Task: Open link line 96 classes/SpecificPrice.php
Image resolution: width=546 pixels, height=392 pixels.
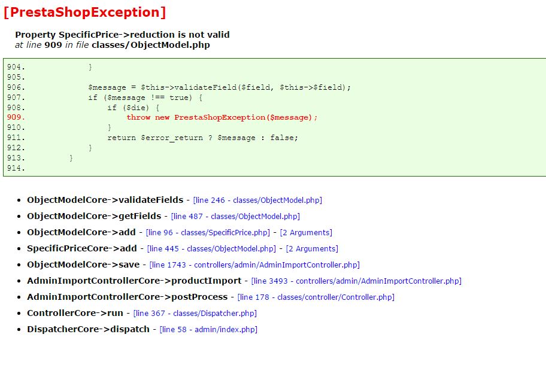Action: [208, 233]
